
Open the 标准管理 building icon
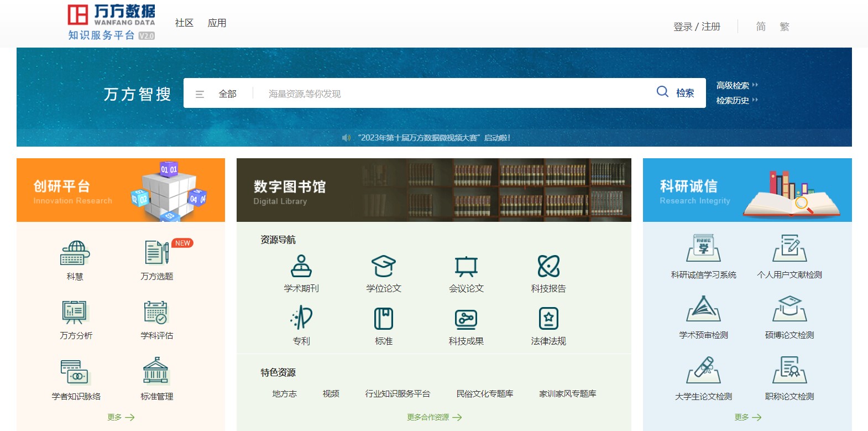point(156,371)
